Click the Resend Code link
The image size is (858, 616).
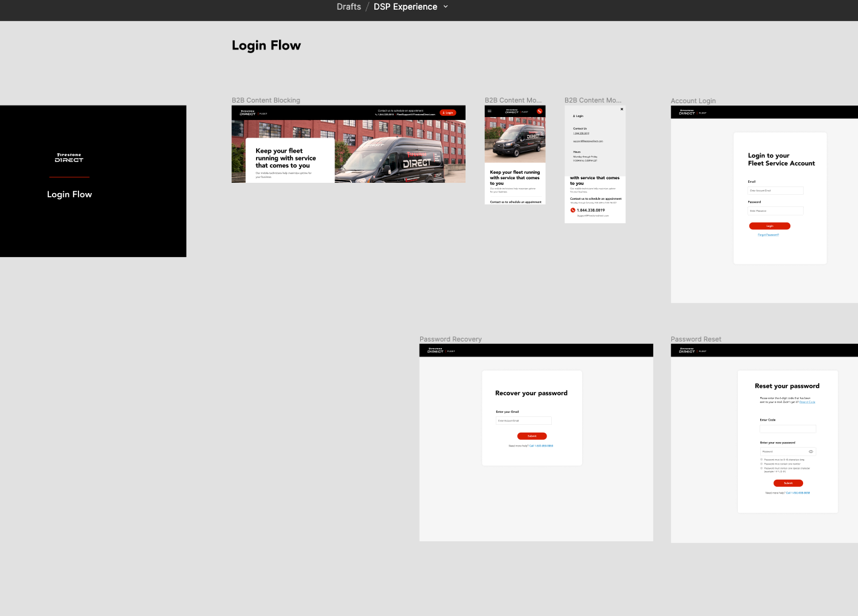point(807,402)
